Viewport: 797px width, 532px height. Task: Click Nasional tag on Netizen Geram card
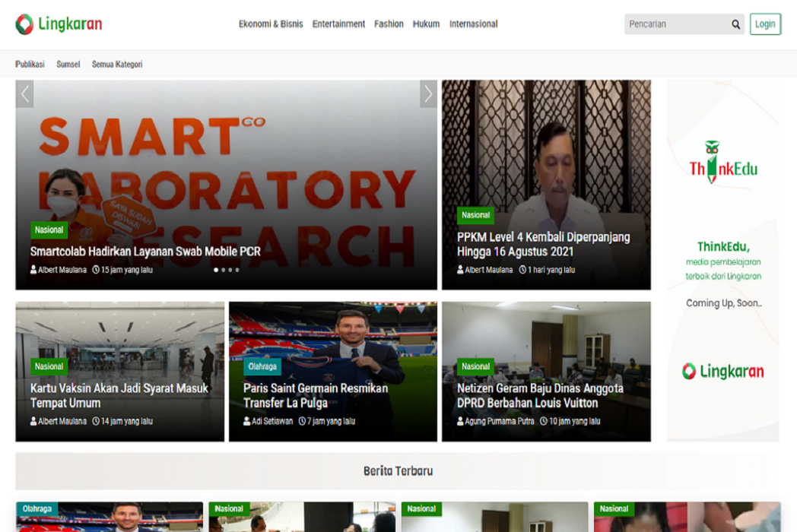476,366
